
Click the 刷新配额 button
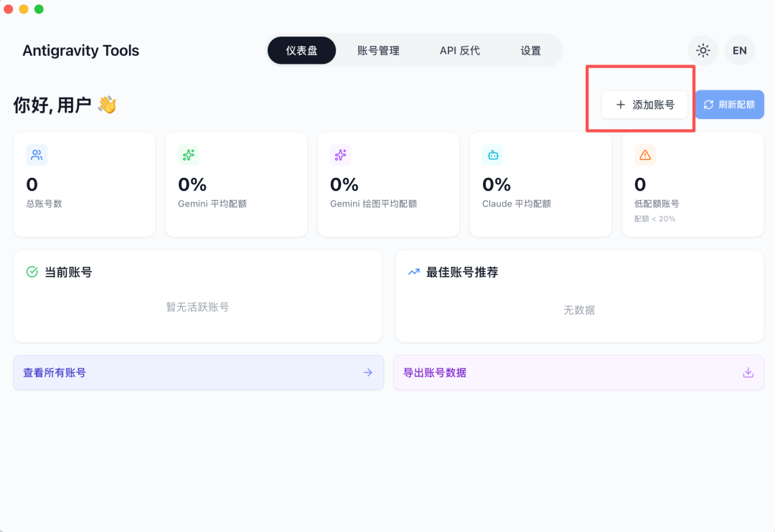click(729, 105)
